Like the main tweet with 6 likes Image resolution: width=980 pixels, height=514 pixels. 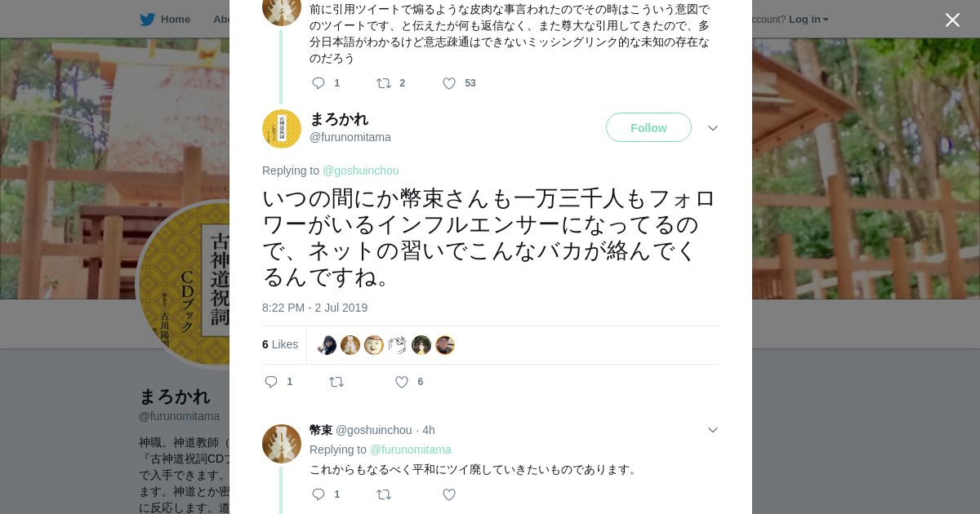[402, 382]
